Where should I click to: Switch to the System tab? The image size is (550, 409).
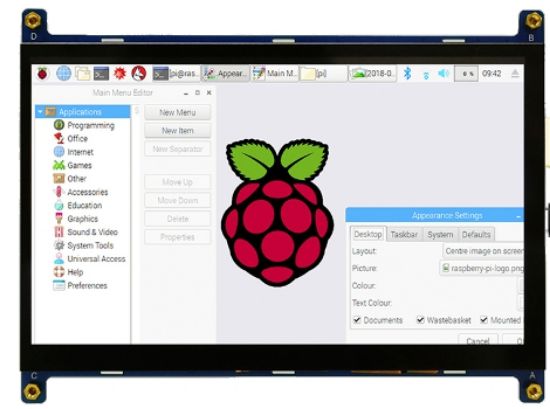click(x=440, y=234)
